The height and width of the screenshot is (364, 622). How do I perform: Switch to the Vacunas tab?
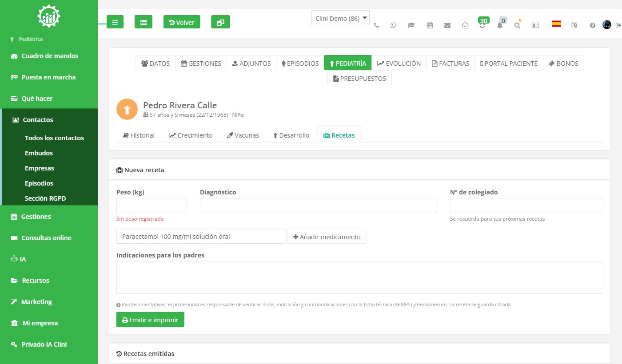[x=243, y=135]
